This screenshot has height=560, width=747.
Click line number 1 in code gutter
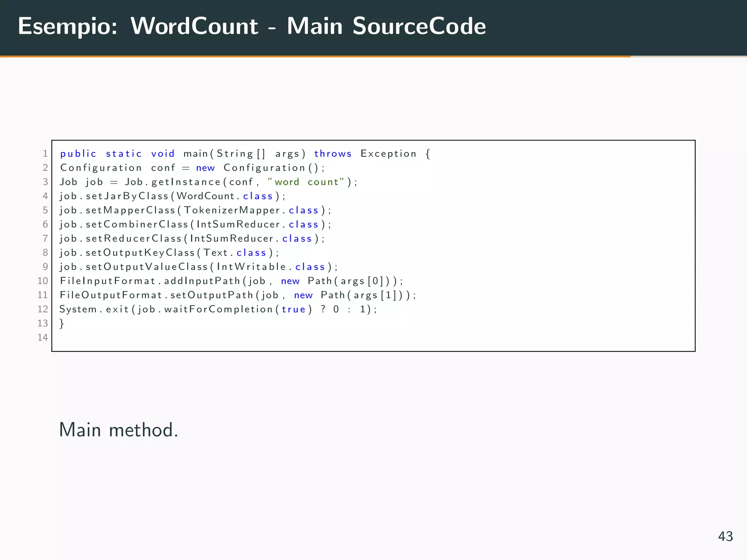[x=45, y=153]
